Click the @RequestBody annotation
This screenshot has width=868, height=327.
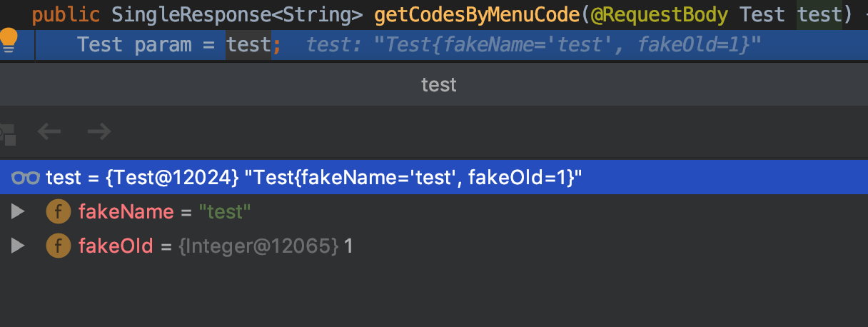tap(656, 14)
